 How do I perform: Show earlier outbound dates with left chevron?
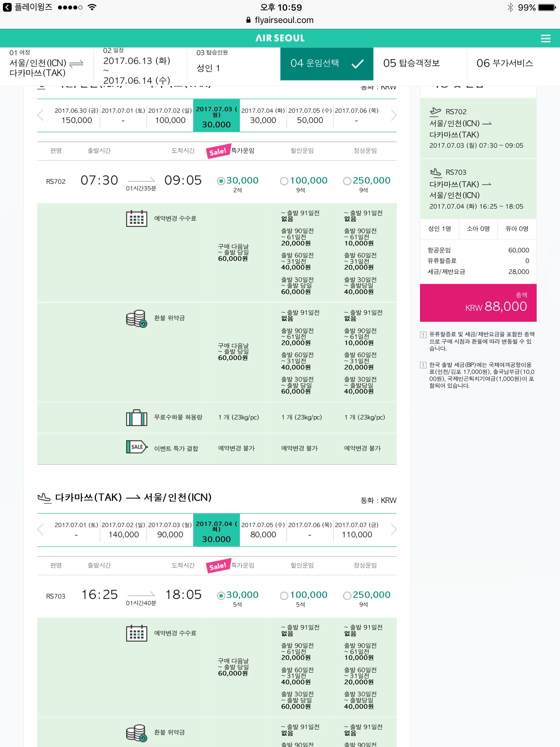click(40, 115)
